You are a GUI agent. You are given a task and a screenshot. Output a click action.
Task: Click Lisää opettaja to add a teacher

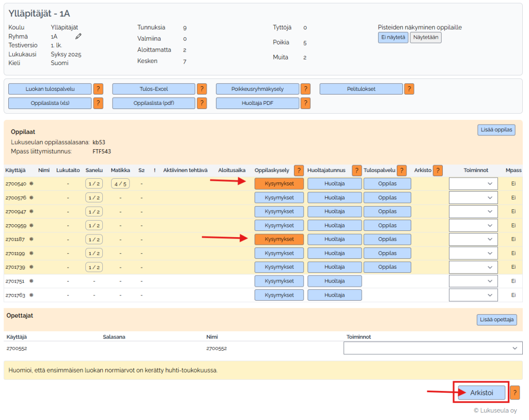point(496,320)
